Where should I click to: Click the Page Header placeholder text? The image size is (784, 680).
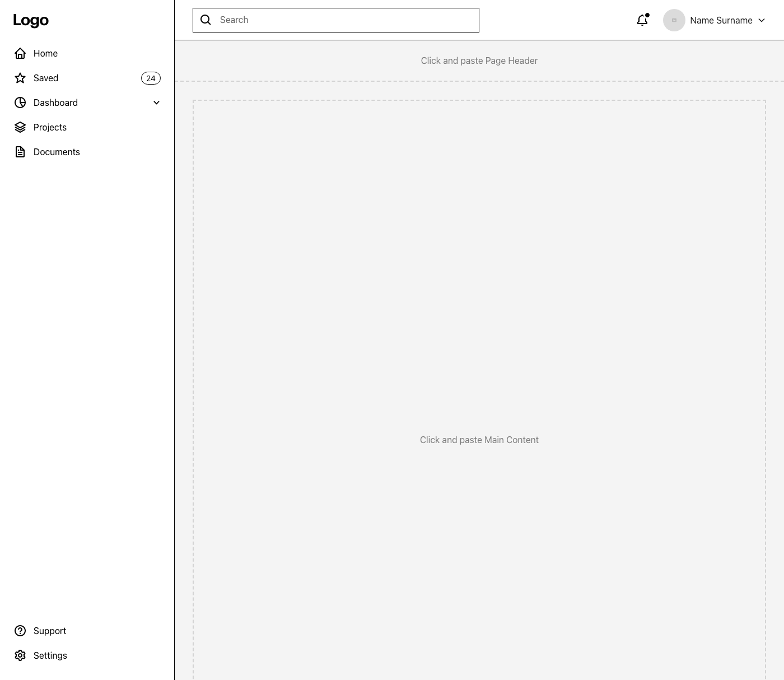[479, 60]
